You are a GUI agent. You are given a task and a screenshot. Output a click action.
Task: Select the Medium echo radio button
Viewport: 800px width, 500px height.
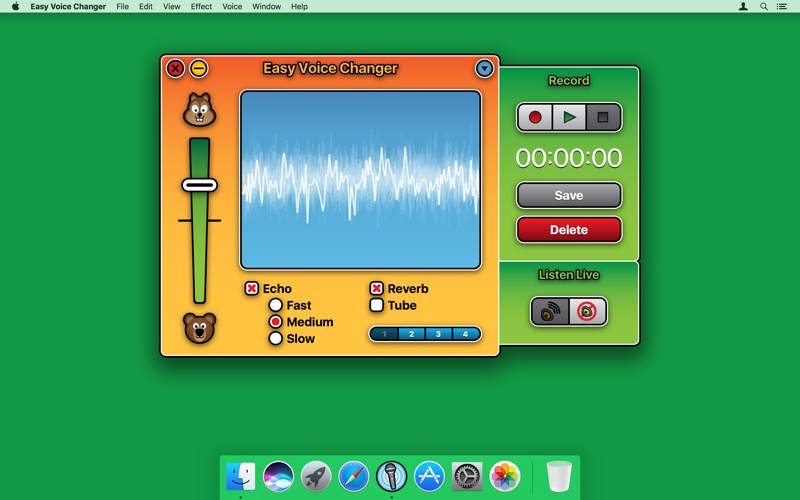point(276,322)
